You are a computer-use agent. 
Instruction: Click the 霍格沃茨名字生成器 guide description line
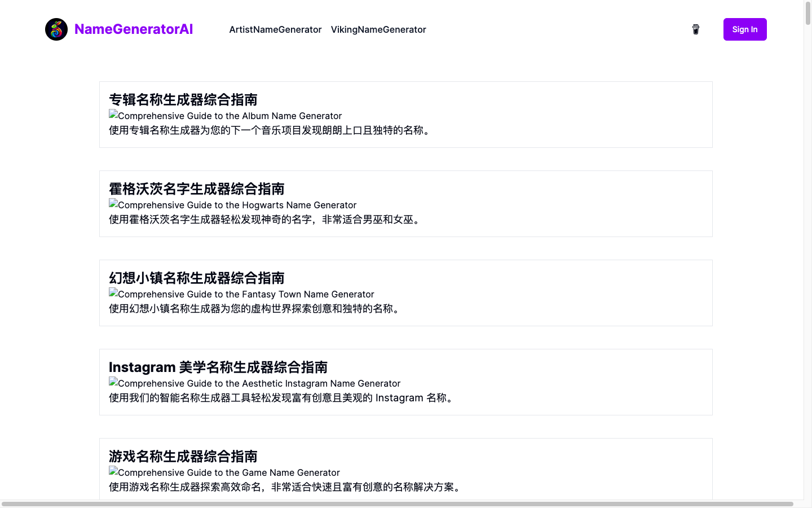(264, 220)
